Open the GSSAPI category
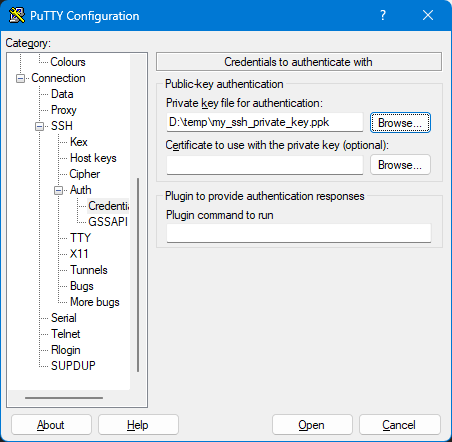This screenshot has height=442, width=452. tap(108, 222)
